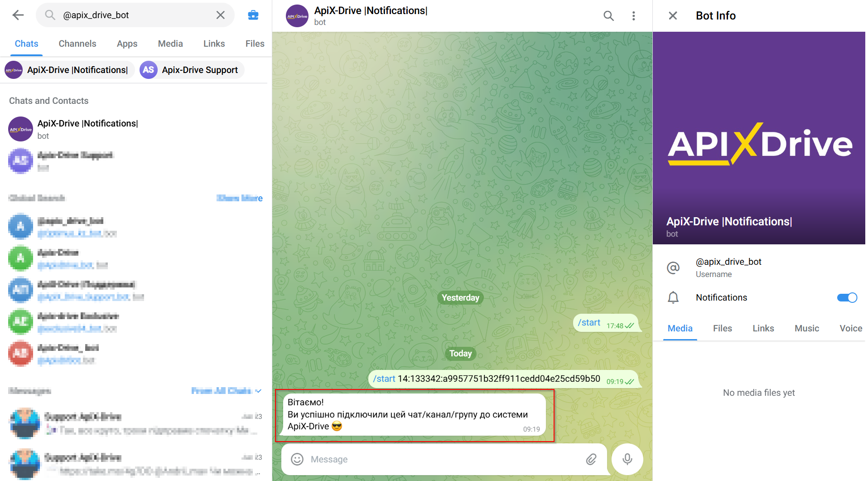The height and width of the screenshot is (481, 868).
Task: Open Apix-drive Exclusive global result
Action: (136, 322)
